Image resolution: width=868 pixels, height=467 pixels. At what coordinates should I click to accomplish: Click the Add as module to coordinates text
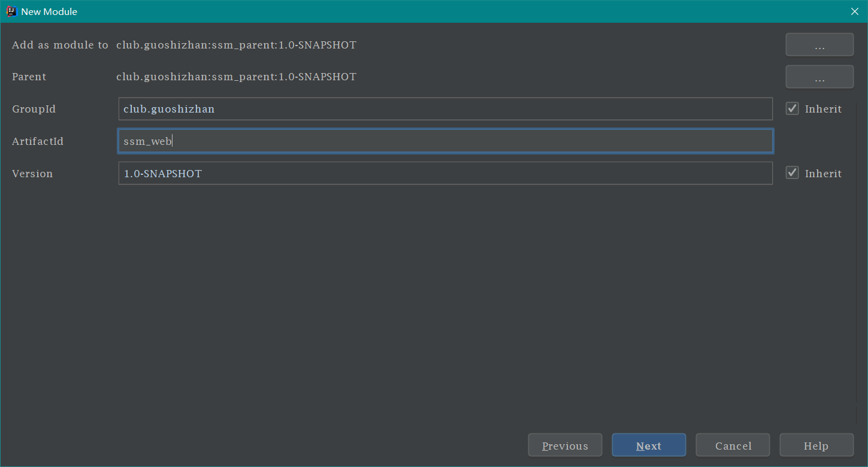pos(236,45)
